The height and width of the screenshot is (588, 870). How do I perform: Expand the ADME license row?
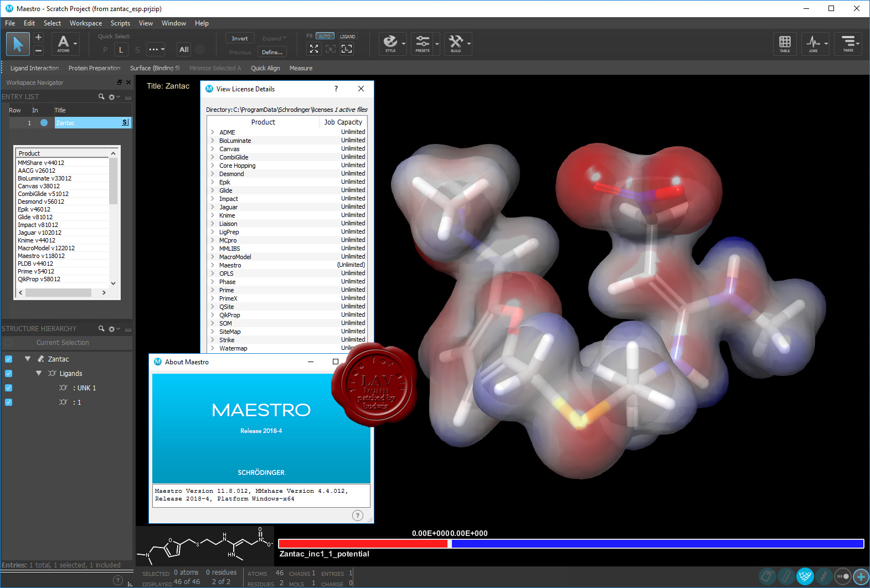(x=212, y=132)
